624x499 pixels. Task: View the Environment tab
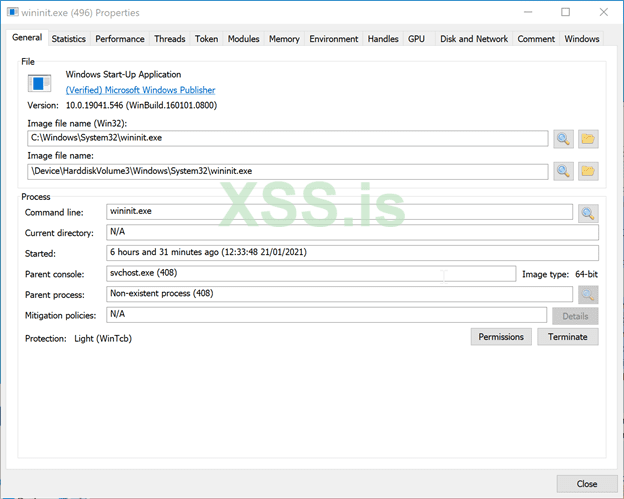pyautogui.click(x=333, y=39)
